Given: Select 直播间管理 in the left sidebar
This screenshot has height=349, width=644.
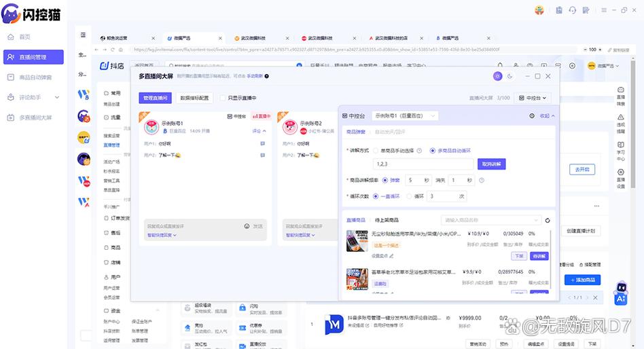Looking at the screenshot, I should tap(33, 57).
